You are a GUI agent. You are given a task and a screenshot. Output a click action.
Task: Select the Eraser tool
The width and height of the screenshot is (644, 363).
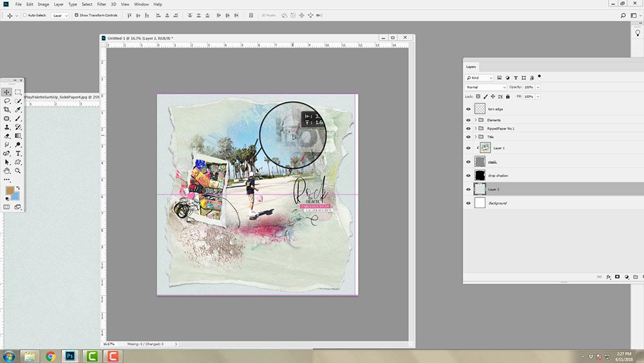coord(7,135)
